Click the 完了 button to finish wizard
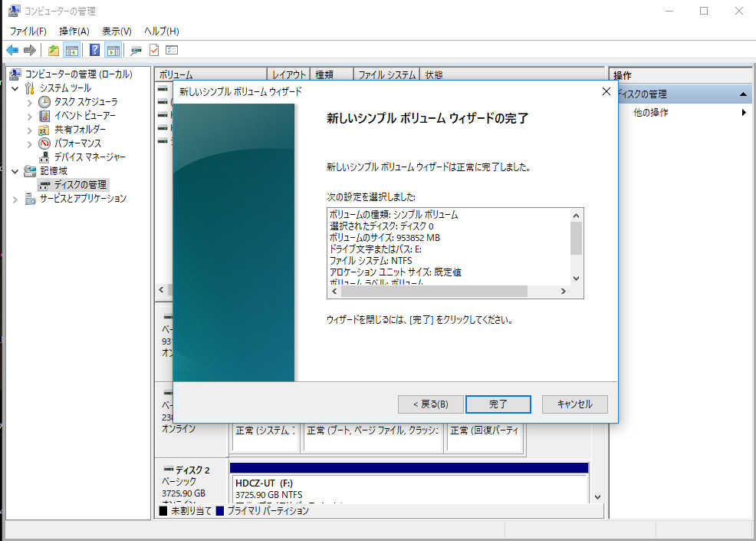756x541 pixels. coord(498,404)
